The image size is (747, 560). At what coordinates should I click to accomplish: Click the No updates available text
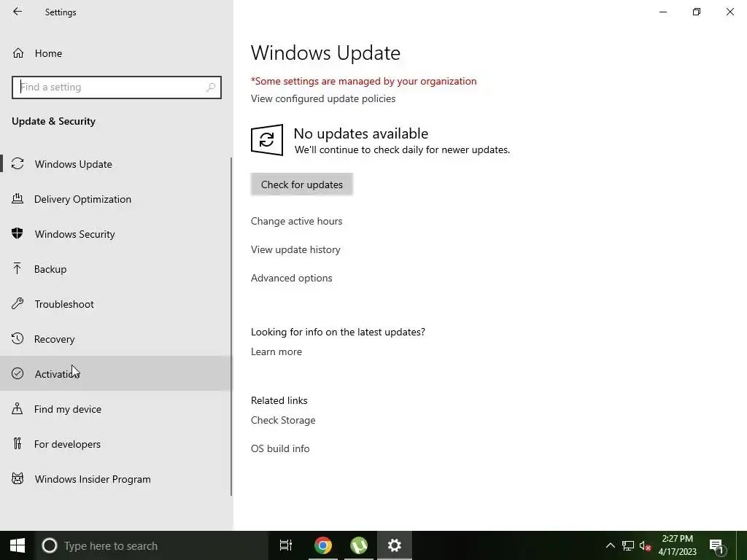coord(360,133)
